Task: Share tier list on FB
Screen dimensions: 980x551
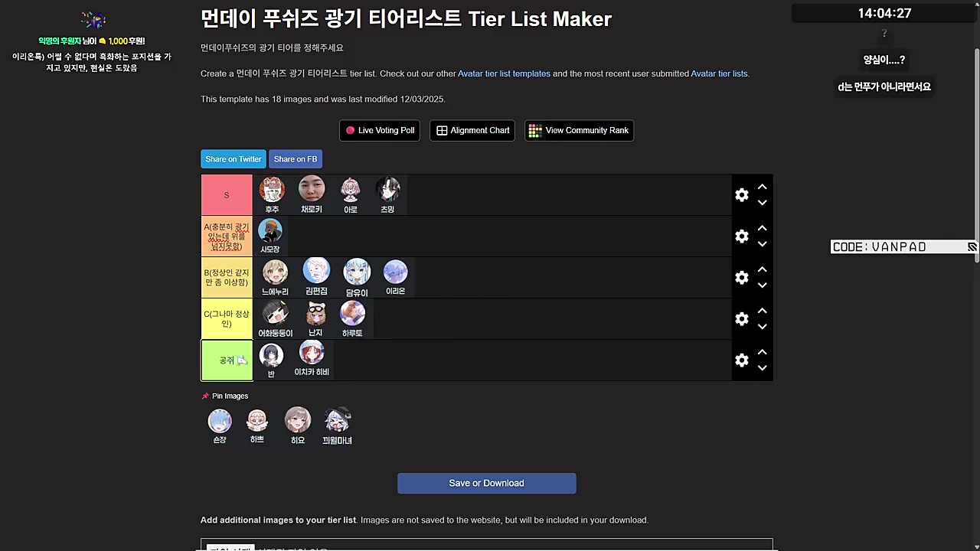Action: click(296, 159)
